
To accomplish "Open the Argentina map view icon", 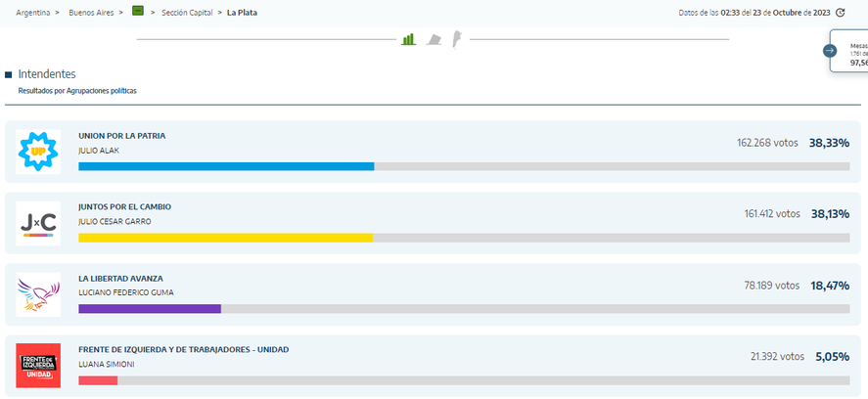I will [458, 40].
